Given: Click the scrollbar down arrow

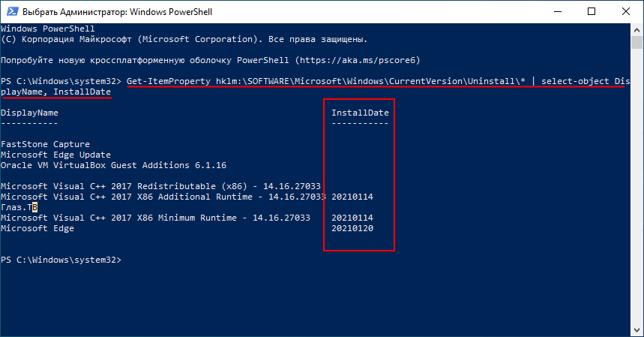Looking at the screenshot, I should pos(637,330).
